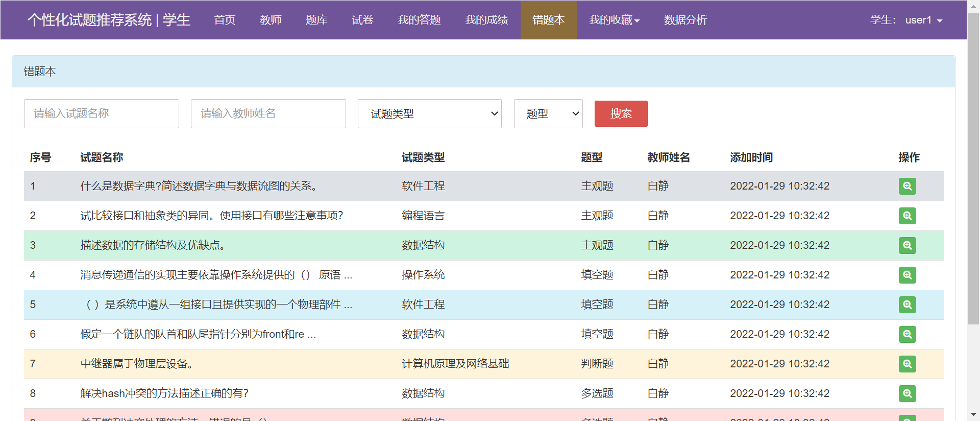The width and height of the screenshot is (980, 421).
Task: Open the 试卷 page
Action: point(362,20)
